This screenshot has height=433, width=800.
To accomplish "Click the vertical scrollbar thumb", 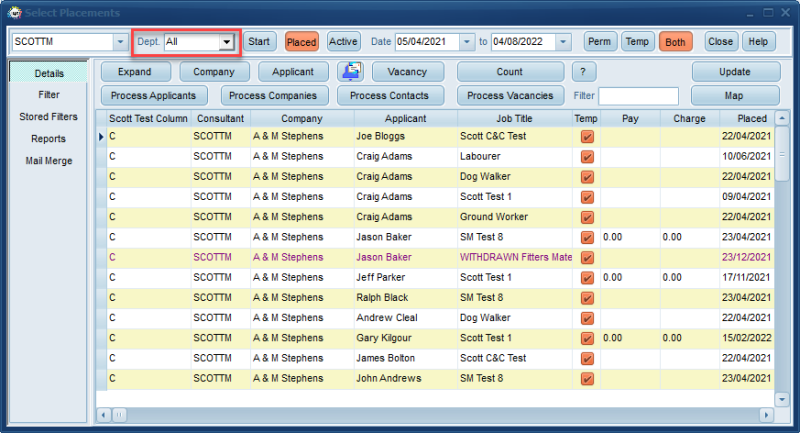I will (x=782, y=155).
